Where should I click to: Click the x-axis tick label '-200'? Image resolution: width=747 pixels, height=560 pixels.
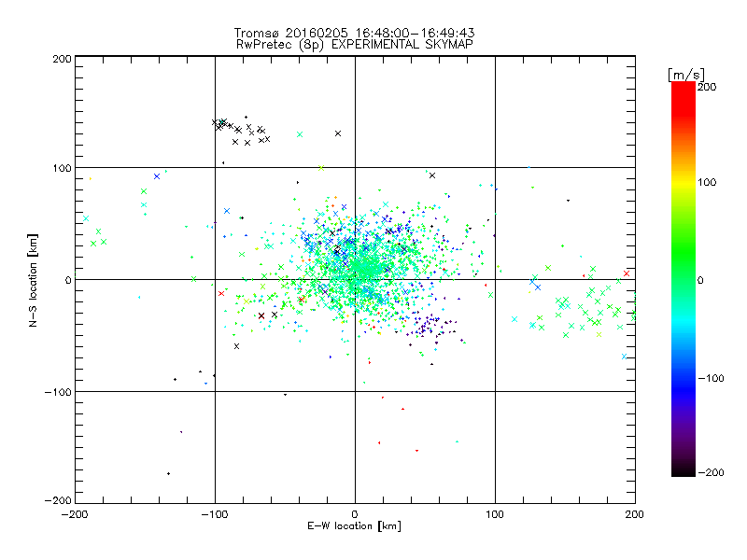(x=75, y=514)
